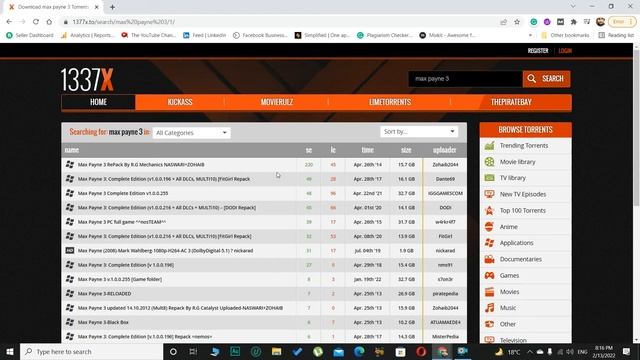
Task: Go to the HOME tab
Action: (98, 102)
